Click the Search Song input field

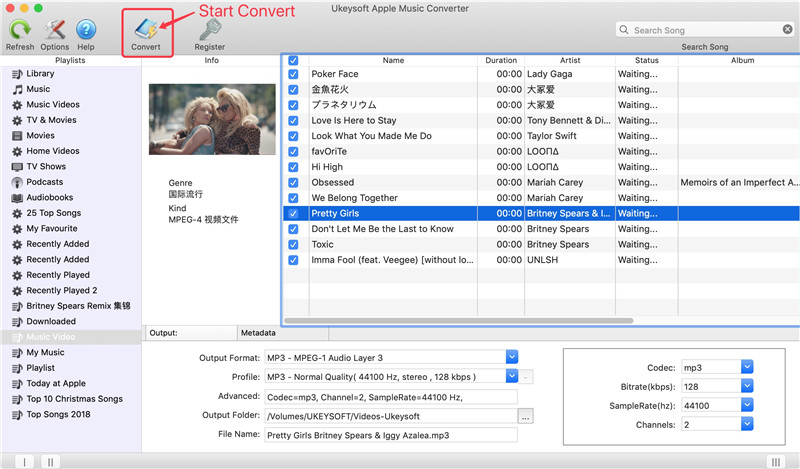tap(706, 30)
